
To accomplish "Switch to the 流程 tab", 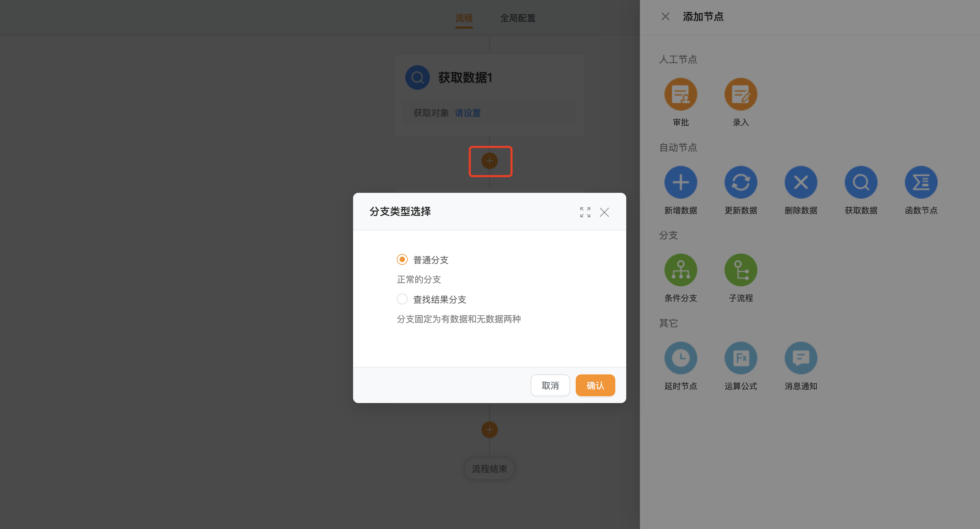I will point(464,18).
